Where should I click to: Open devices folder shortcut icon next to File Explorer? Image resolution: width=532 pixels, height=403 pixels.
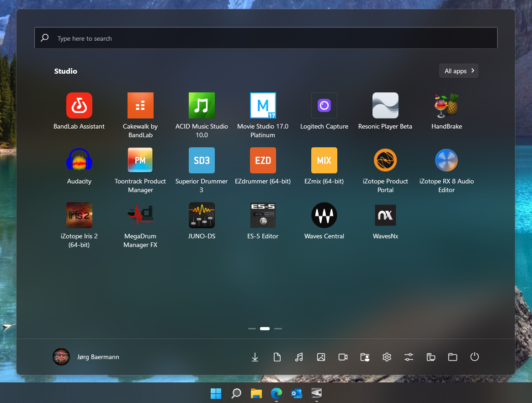[x=431, y=357]
